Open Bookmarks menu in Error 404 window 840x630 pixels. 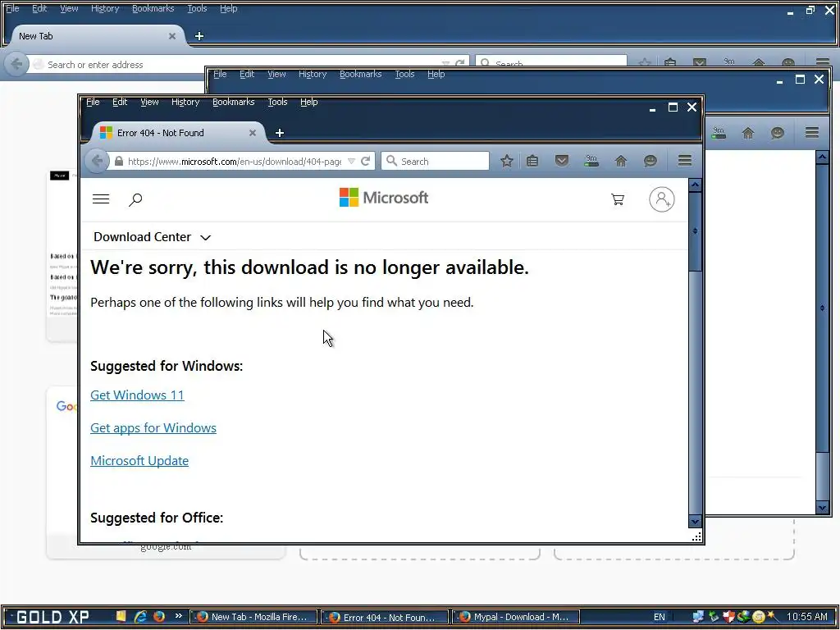[233, 102]
